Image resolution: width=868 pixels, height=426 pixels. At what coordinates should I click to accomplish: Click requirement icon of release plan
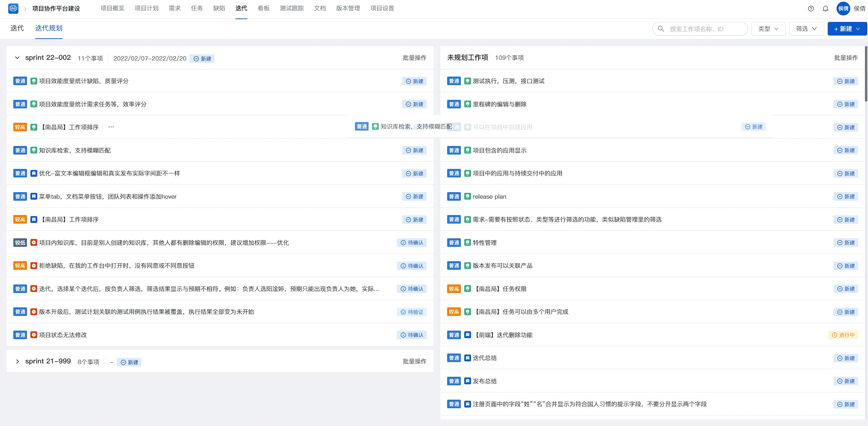(467, 196)
